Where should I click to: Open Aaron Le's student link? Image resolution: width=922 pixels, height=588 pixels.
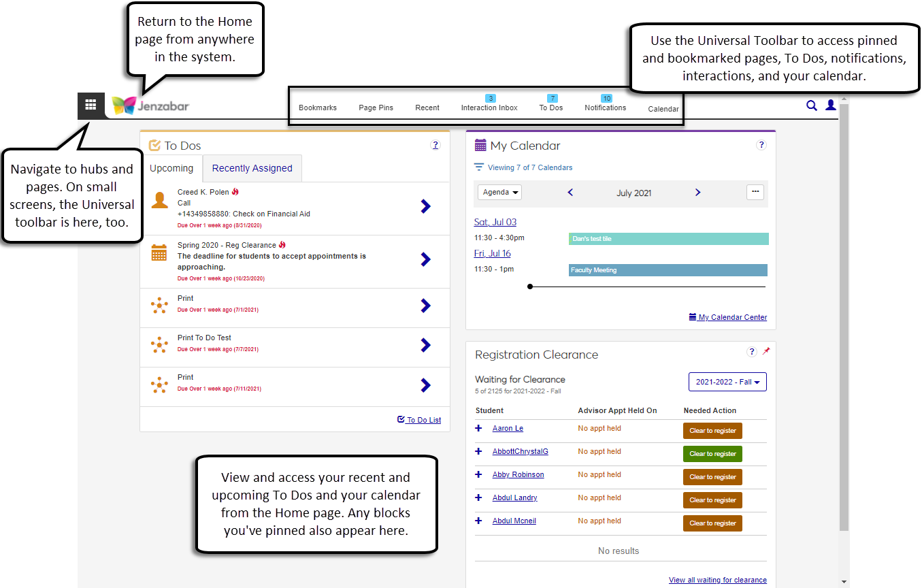(508, 429)
